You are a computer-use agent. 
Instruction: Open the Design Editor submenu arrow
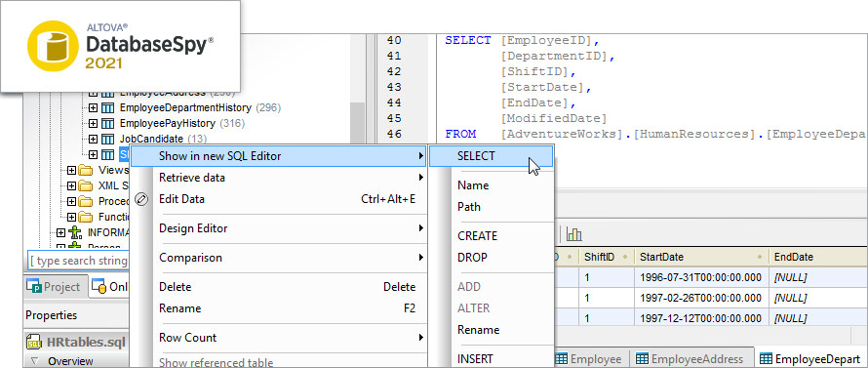pyautogui.click(x=420, y=228)
